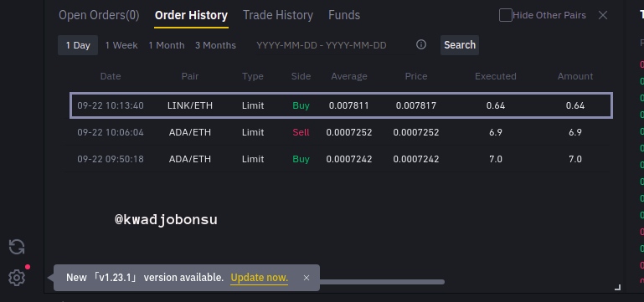Choose the 3 Months filter

click(215, 45)
